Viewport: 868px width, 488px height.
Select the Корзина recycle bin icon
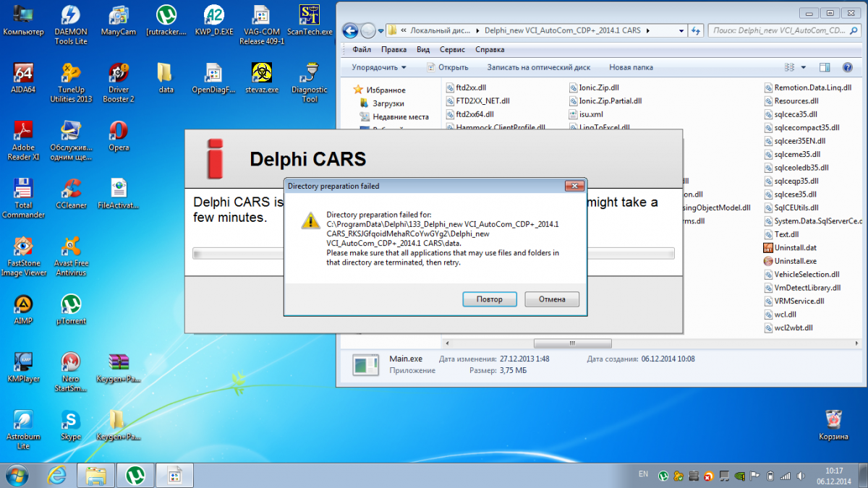point(833,425)
